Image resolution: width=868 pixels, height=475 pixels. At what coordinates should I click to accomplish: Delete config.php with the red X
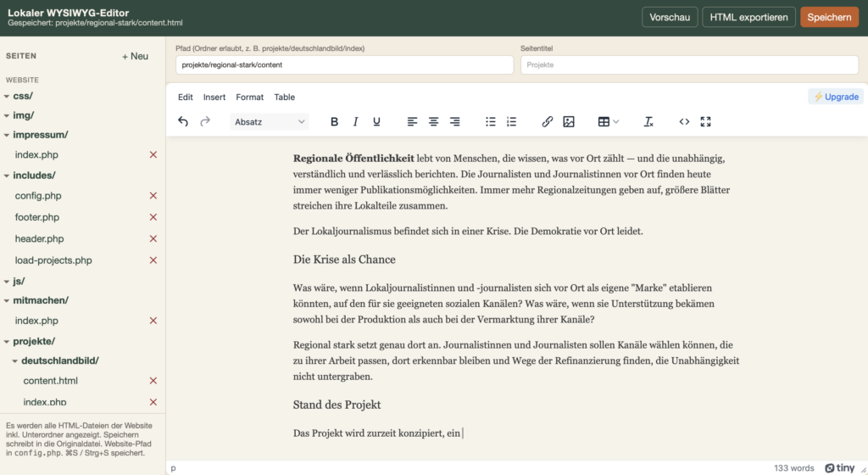(153, 195)
